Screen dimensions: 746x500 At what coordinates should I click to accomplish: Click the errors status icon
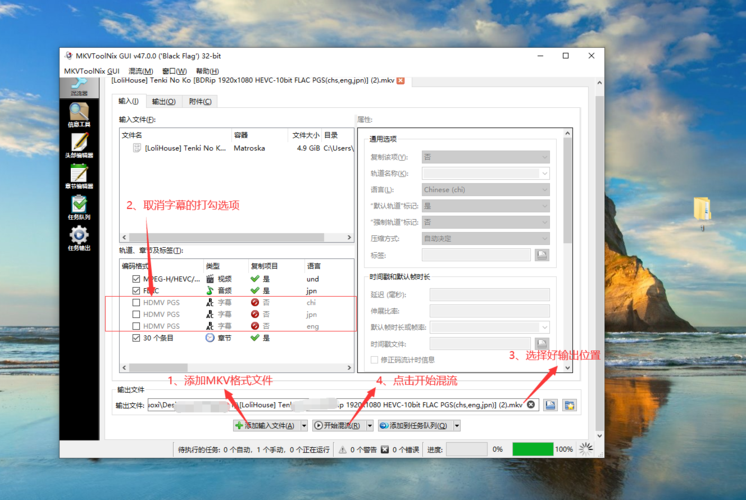[385, 450]
